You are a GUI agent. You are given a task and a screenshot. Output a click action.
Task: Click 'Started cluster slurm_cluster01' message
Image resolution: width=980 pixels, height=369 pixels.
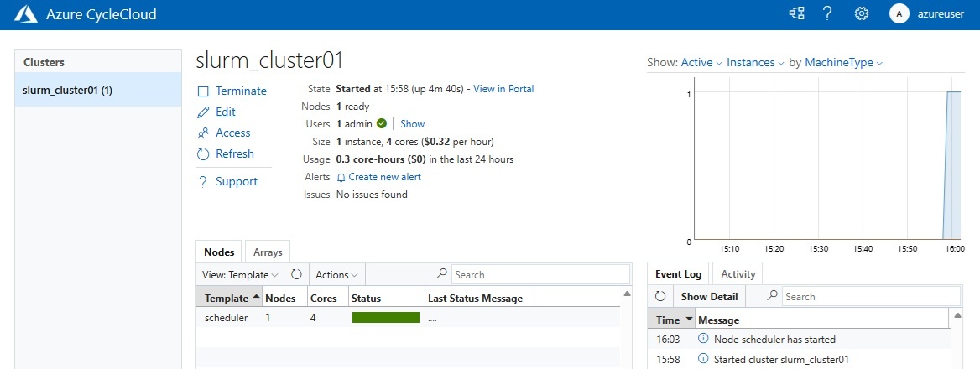(x=781, y=360)
